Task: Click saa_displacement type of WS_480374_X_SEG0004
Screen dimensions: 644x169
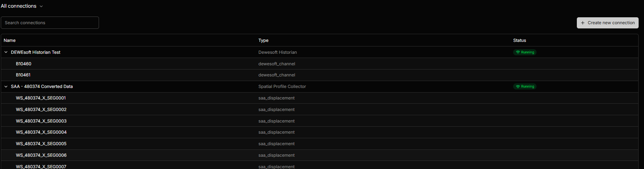Action: (x=276, y=132)
